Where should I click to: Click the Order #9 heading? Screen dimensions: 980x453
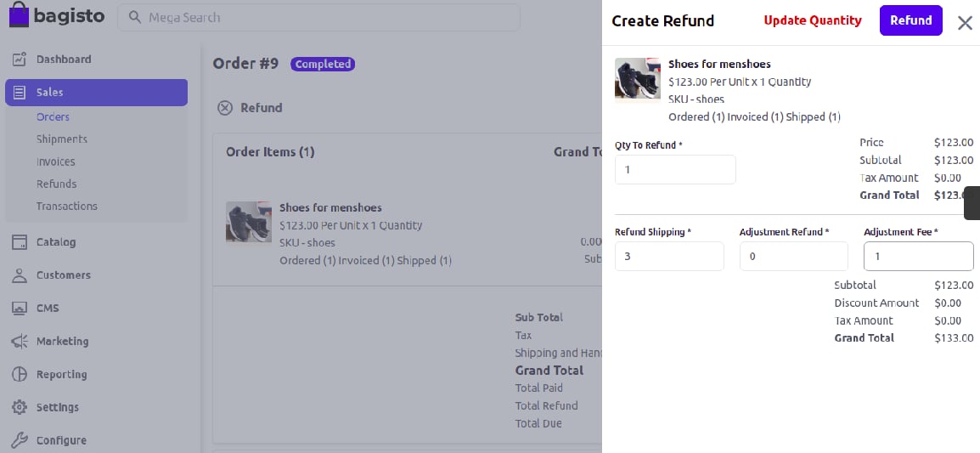(x=245, y=64)
